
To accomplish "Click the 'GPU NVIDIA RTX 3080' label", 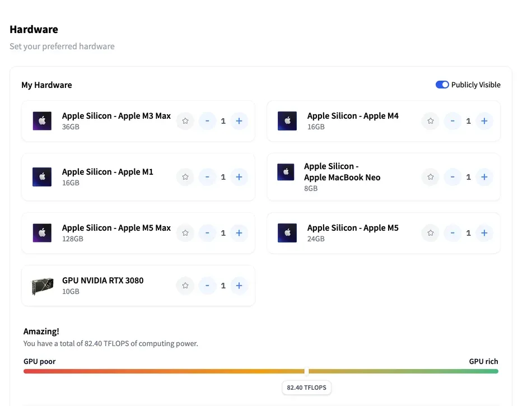I will pyautogui.click(x=103, y=281).
